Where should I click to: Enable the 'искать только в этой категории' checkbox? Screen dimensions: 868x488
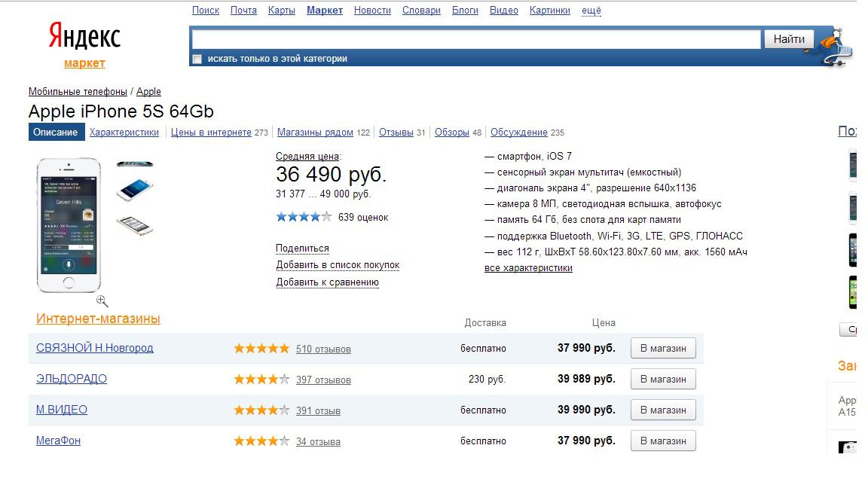coord(197,59)
